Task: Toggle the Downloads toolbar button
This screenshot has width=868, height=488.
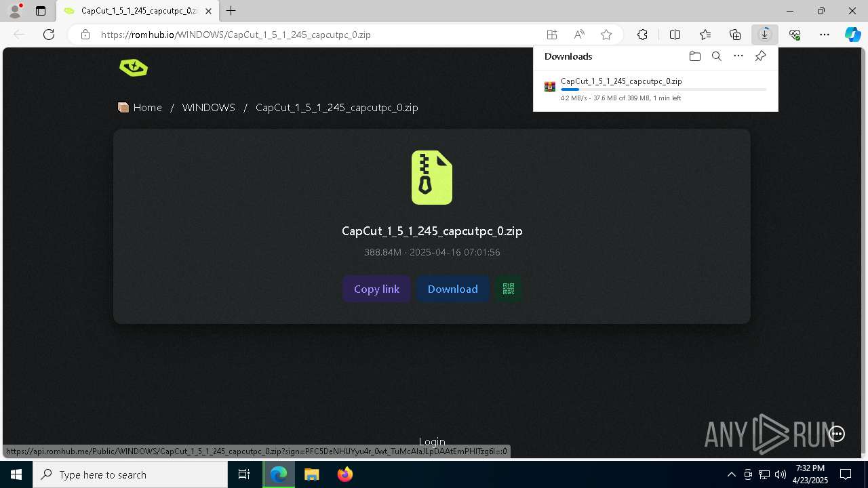Action: [765, 35]
